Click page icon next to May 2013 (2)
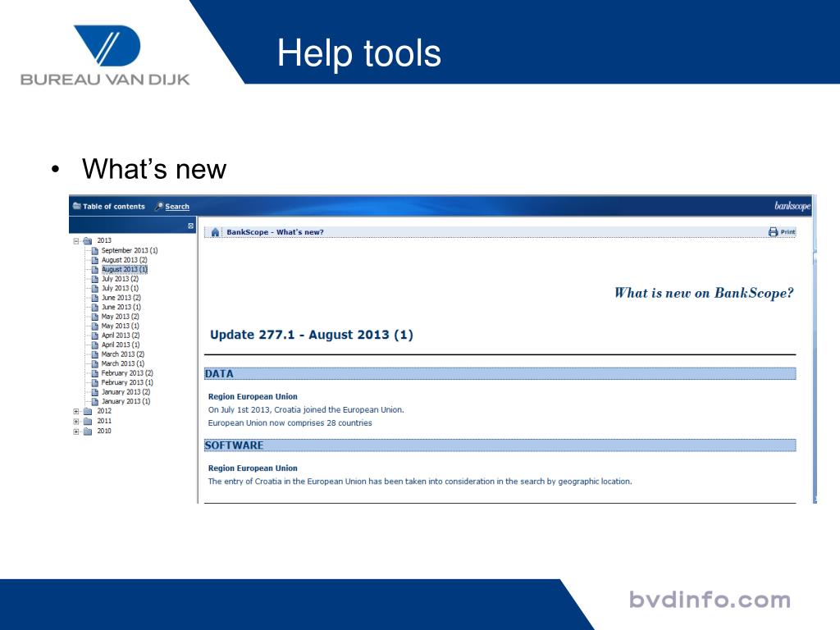This screenshot has width=840, height=630. click(95, 317)
